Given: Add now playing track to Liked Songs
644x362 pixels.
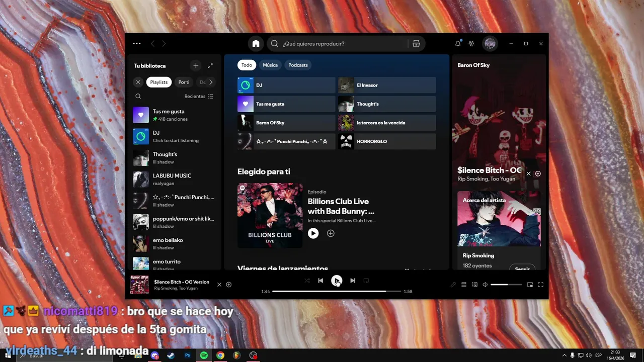Looking at the screenshot, I should [x=228, y=285].
